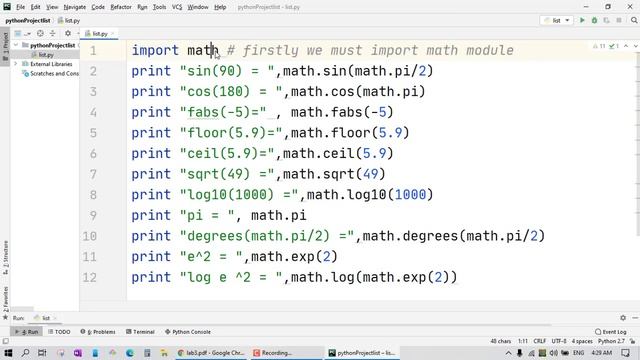
Task: Open Task View on taskbar
Action: pyautogui.click(x=42, y=353)
